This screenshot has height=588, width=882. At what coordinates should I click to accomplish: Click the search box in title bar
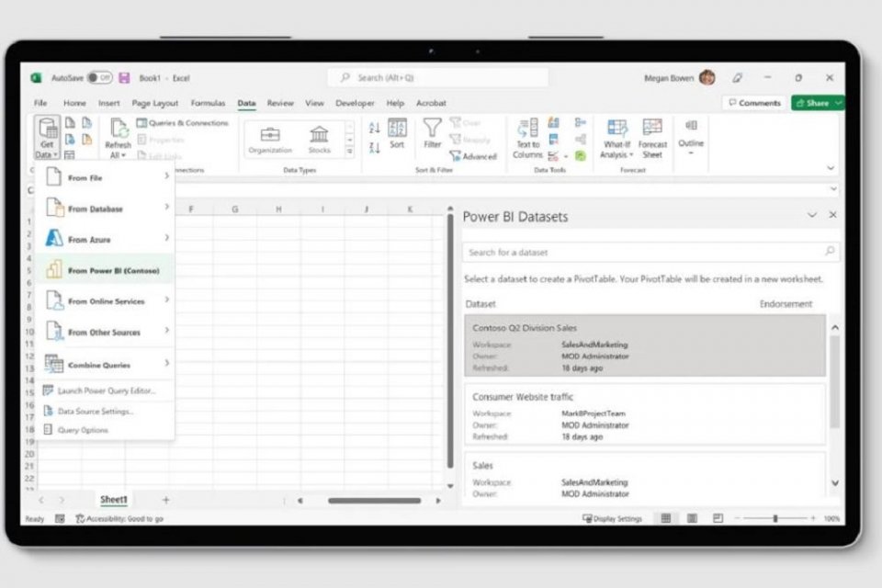(437, 78)
